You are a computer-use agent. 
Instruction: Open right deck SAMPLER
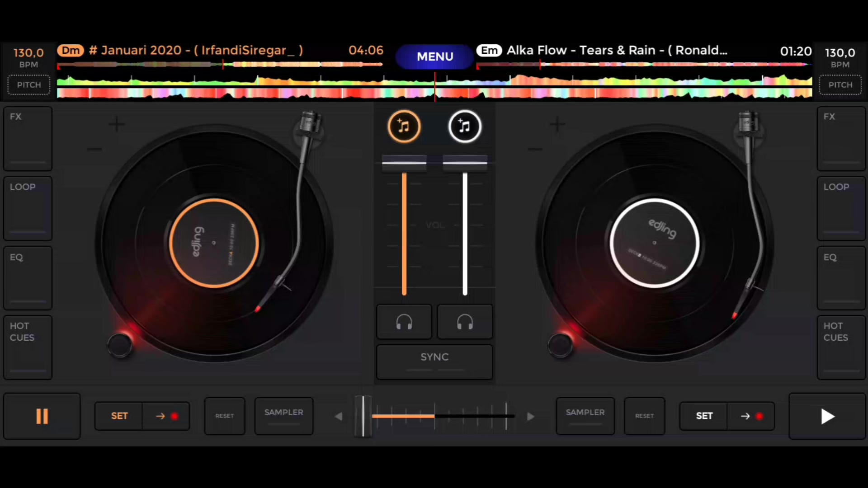click(x=585, y=416)
